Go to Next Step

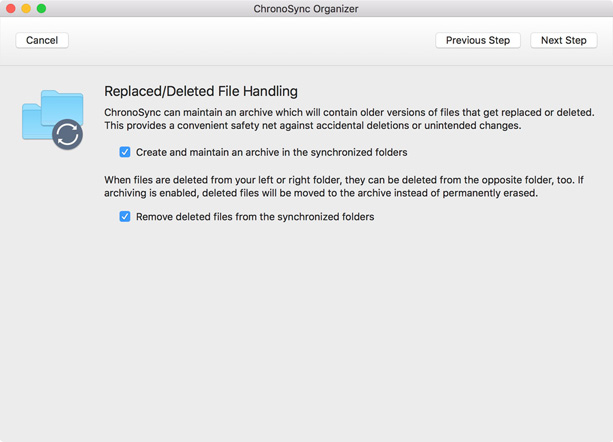(x=563, y=40)
